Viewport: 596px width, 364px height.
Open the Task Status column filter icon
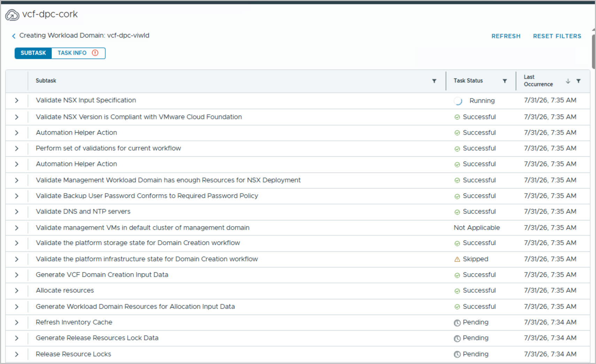tap(504, 81)
